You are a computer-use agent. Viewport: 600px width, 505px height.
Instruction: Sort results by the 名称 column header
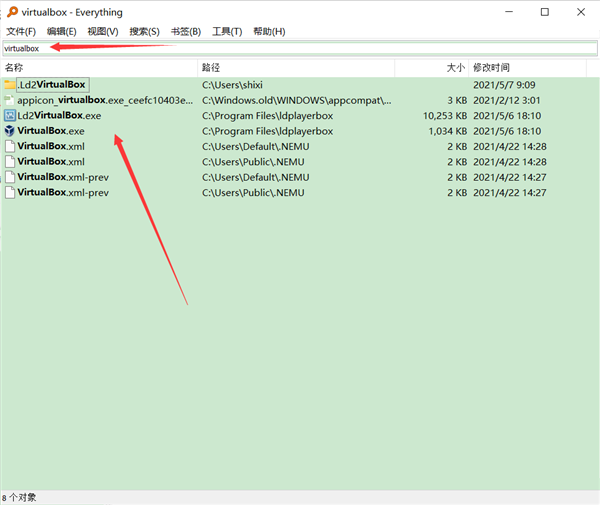[x=100, y=67]
